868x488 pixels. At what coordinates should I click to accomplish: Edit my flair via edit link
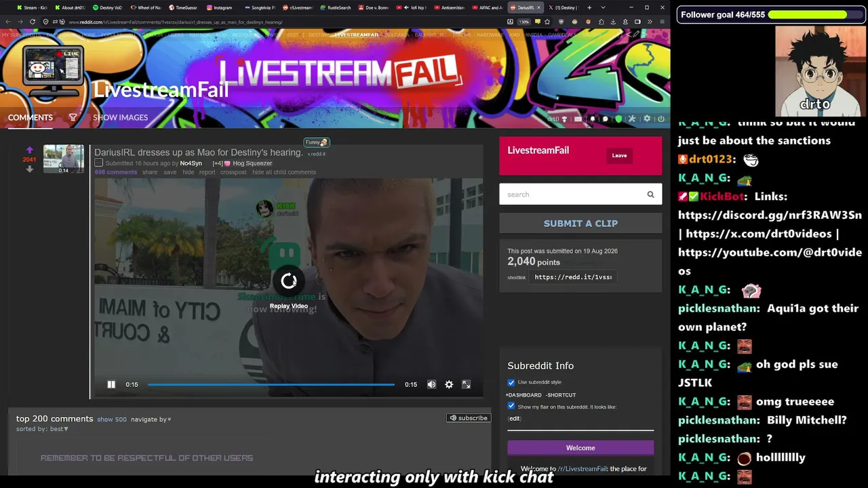pyautogui.click(x=515, y=418)
